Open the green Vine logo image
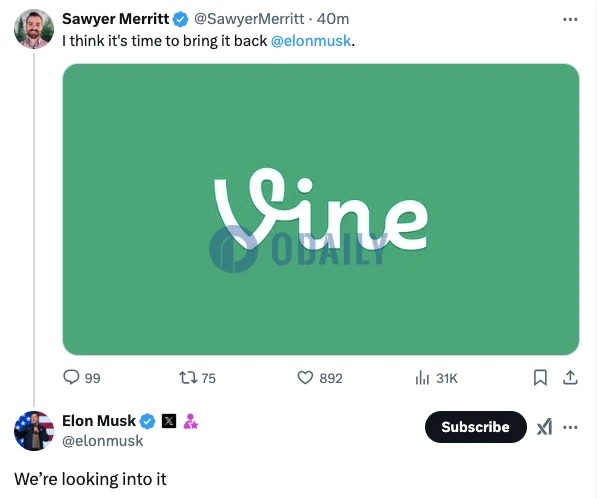This screenshot has width=597, height=499. (x=321, y=209)
